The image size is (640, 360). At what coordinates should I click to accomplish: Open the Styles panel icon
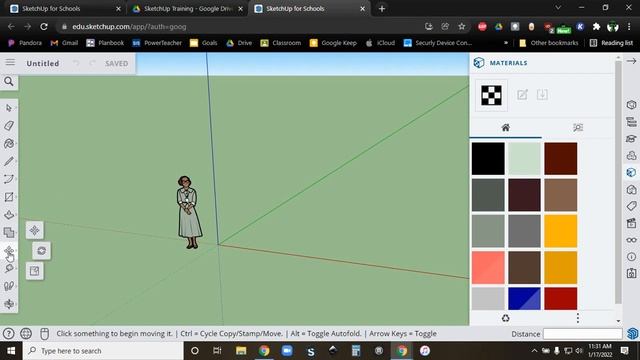tap(631, 189)
